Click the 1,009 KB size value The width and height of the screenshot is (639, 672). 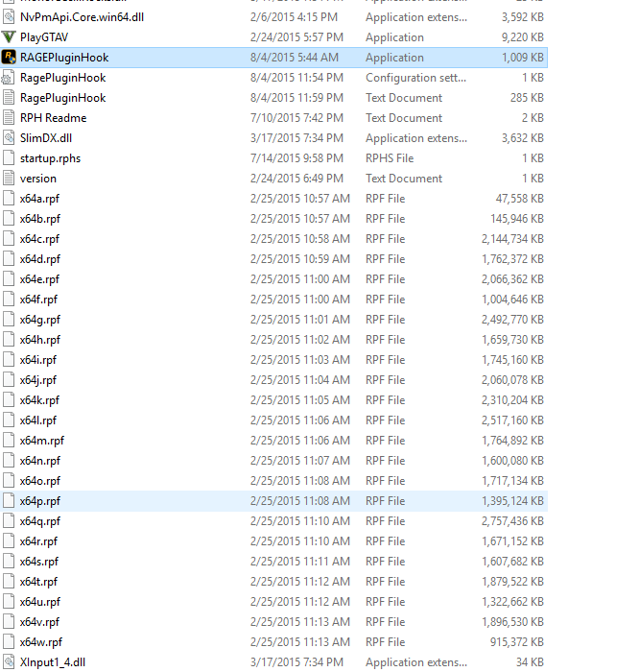[523, 58]
